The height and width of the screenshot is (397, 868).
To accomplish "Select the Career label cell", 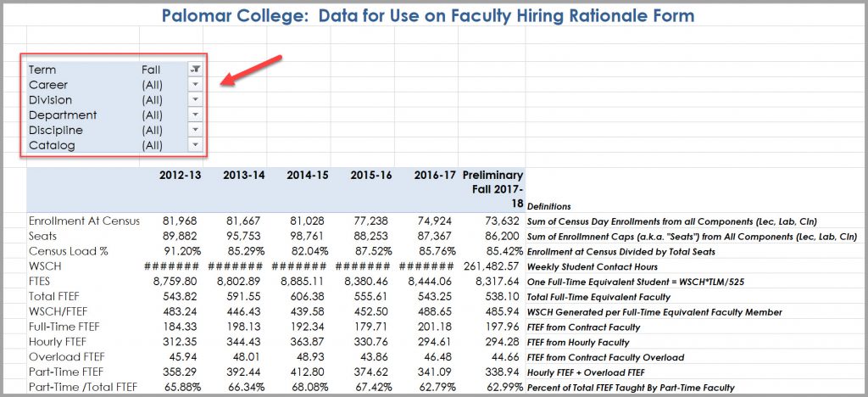I will coord(48,85).
